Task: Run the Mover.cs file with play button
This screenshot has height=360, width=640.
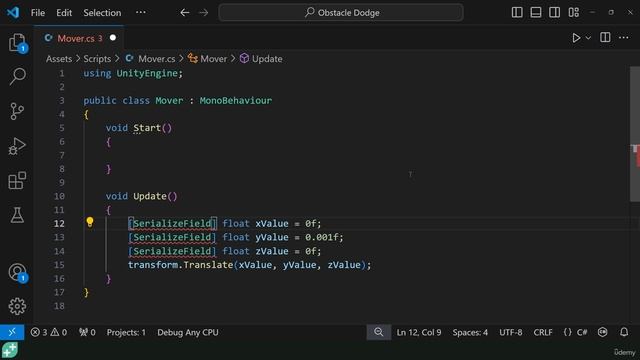Action: (x=576, y=38)
